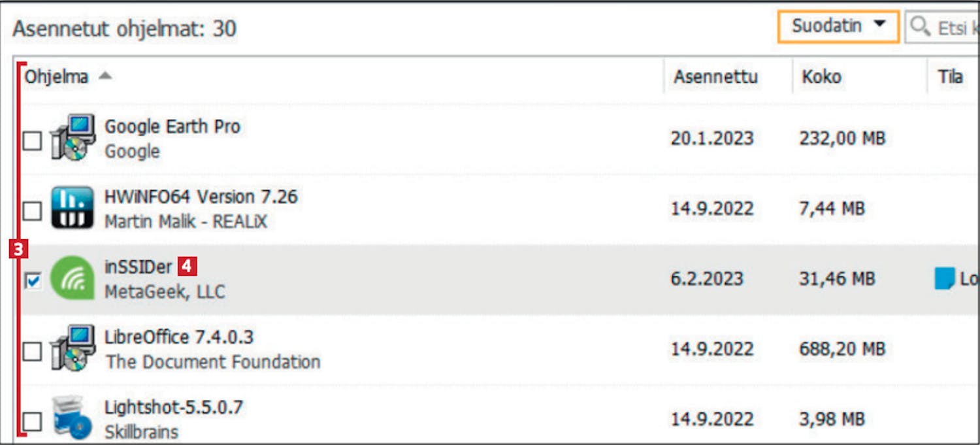Sort list by Koko size column
The width and height of the screenshot is (980, 445).
click(x=821, y=76)
